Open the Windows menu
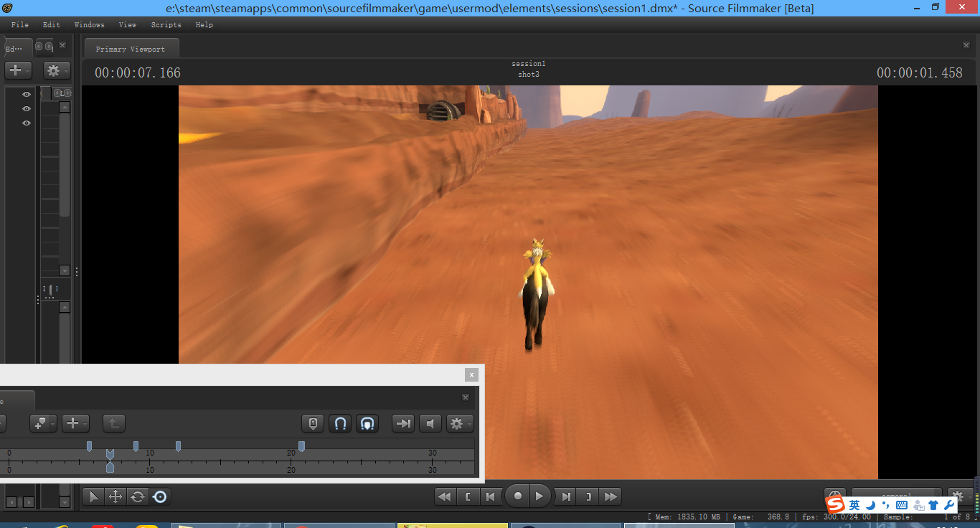The width and height of the screenshot is (980, 528). pos(90,24)
